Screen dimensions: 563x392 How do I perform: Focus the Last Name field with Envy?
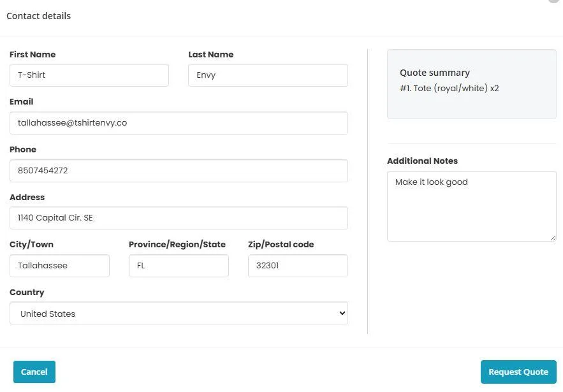[x=268, y=75]
